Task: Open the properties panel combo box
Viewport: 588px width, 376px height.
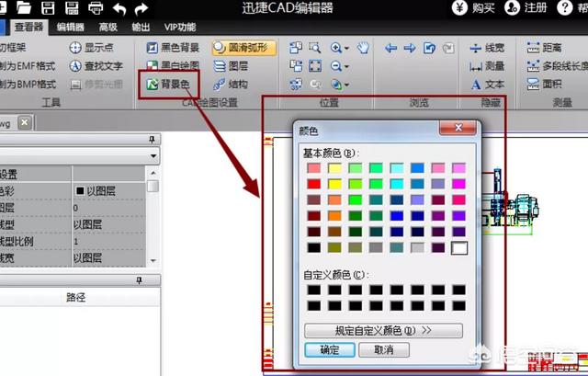Action: pyautogui.click(x=80, y=155)
